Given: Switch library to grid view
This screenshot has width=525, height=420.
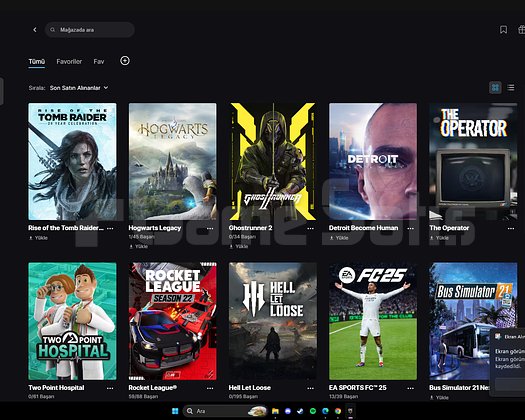Looking at the screenshot, I should 495,88.
